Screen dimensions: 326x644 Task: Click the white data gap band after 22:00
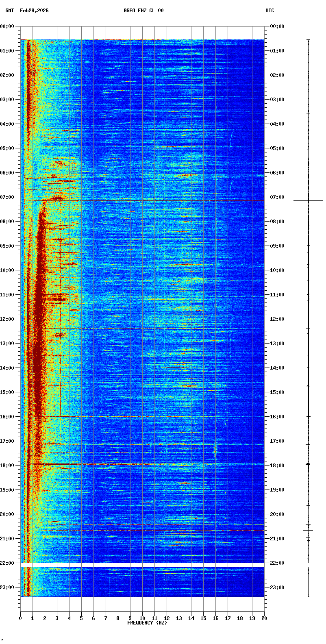click(142, 565)
